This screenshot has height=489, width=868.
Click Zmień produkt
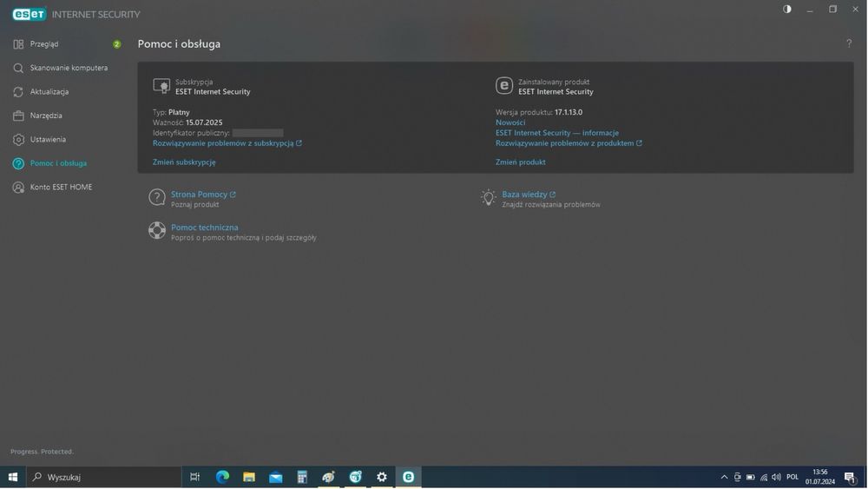(520, 162)
